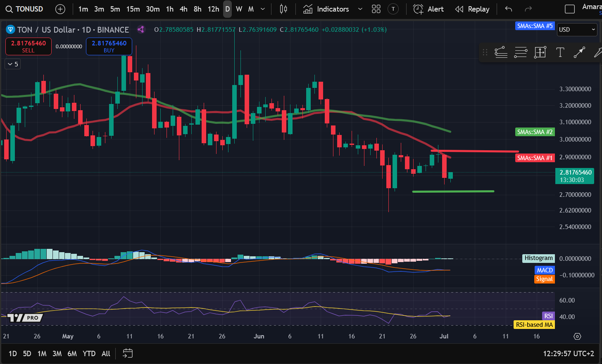Viewport: 602px width, 364px height.
Task: Select red horizontal resistance line on chart
Action: (475, 151)
